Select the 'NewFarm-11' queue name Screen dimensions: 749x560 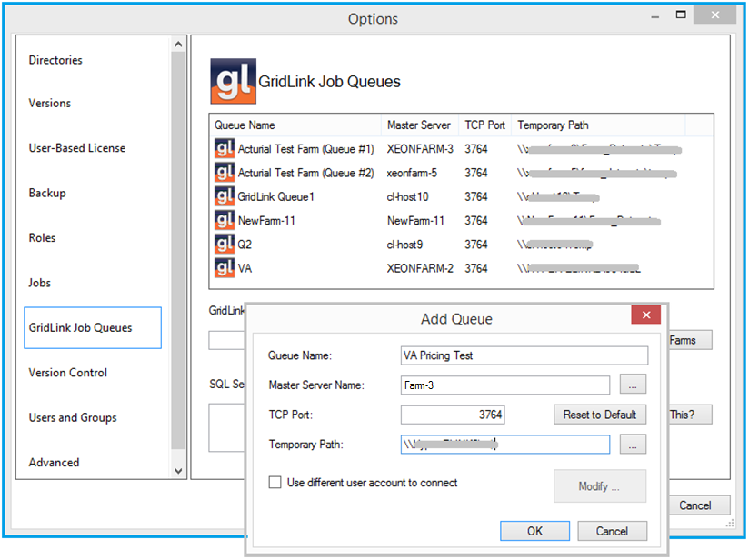click(266, 221)
